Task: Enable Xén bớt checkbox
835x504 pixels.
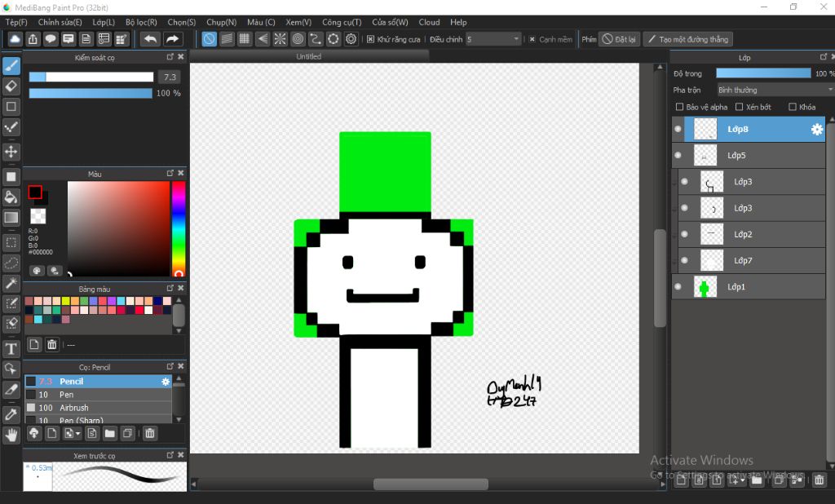Action: coord(739,107)
